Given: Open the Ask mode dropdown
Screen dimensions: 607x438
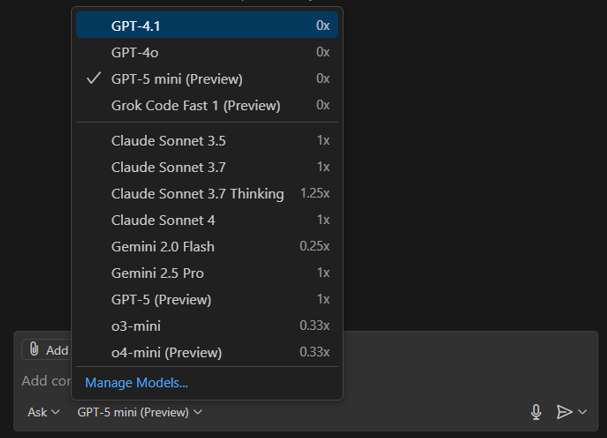Looking at the screenshot, I should point(43,412).
